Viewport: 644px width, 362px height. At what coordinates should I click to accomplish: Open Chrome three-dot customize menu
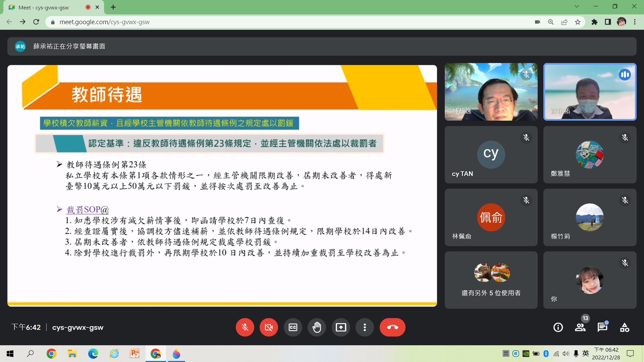635,22
